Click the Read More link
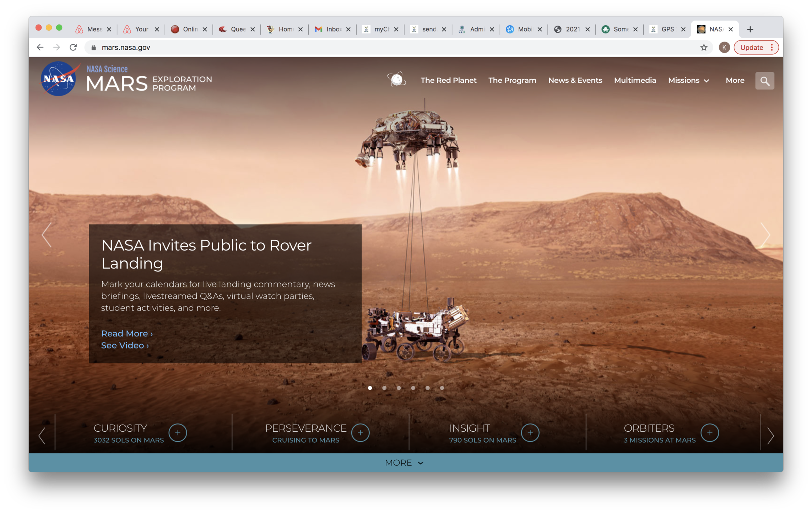The width and height of the screenshot is (812, 513). pos(126,333)
